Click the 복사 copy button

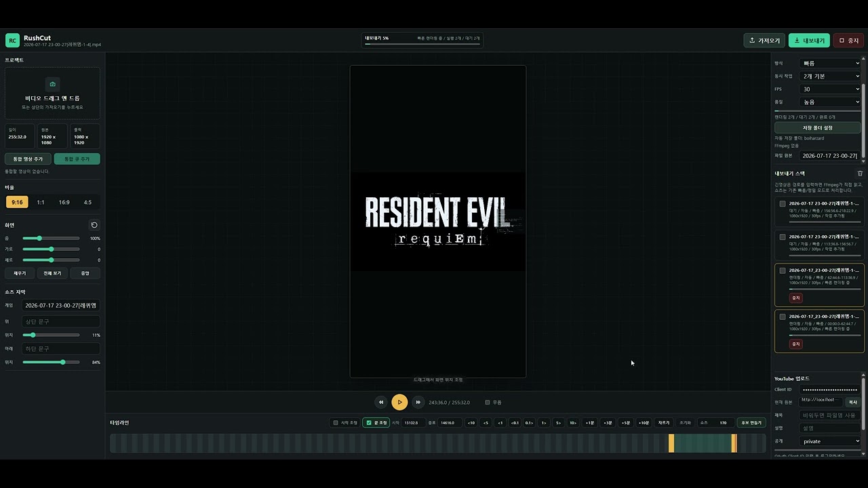click(x=853, y=403)
